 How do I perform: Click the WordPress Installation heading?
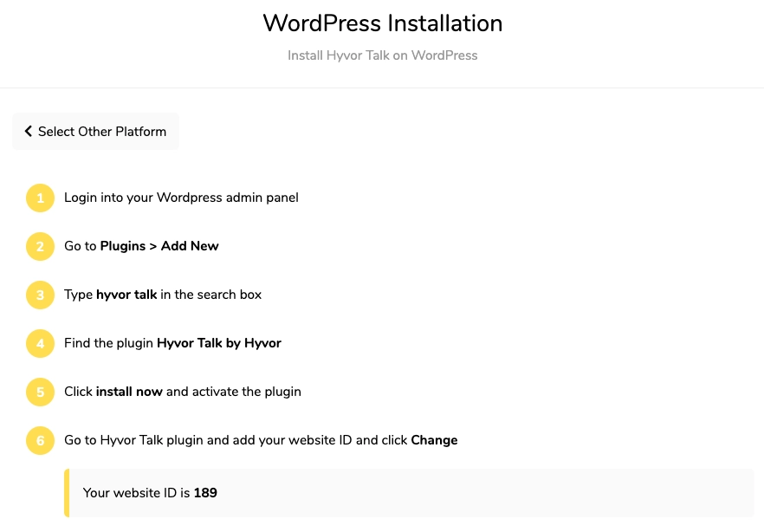pos(383,23)
